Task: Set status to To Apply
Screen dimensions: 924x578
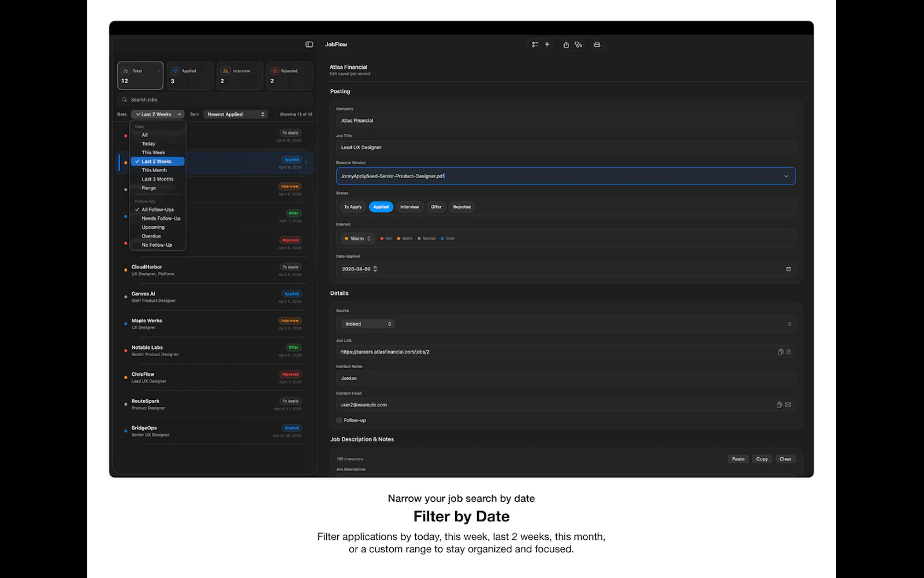Action: click(x=353, y=207)
